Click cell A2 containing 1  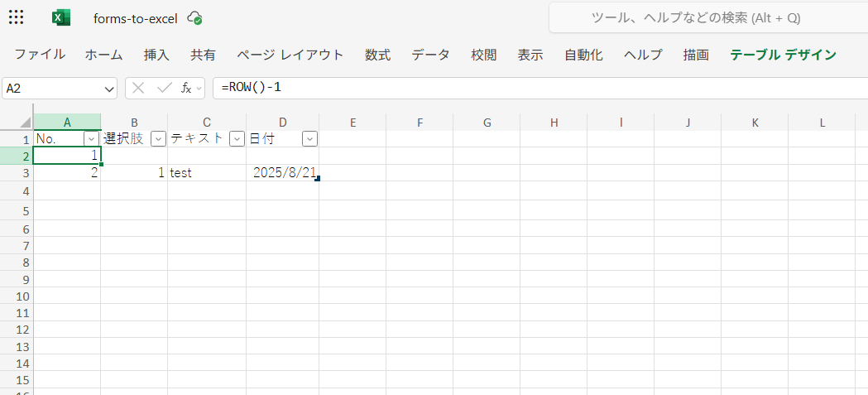(x=67, y=156)
